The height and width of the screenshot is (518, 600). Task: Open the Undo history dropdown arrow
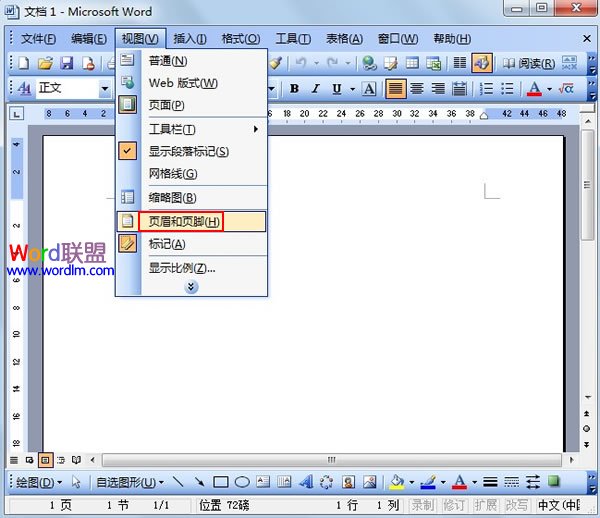(x=316, y=63)
